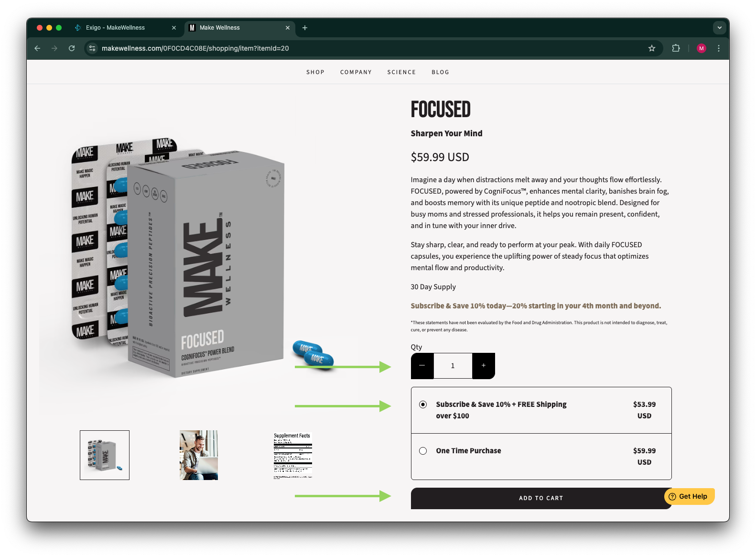
Task: Reload the current page
Action: (72, 48)
